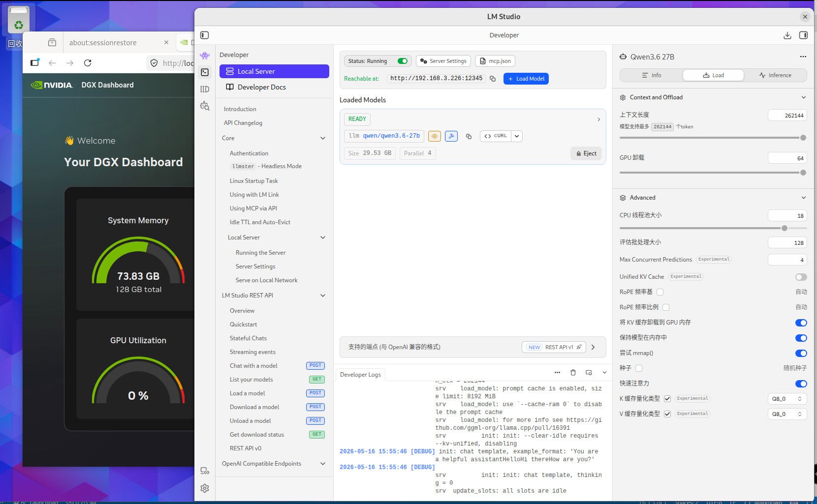Click the NVIDIA logo in the DGX Dashboard

(x=52, y=85)
